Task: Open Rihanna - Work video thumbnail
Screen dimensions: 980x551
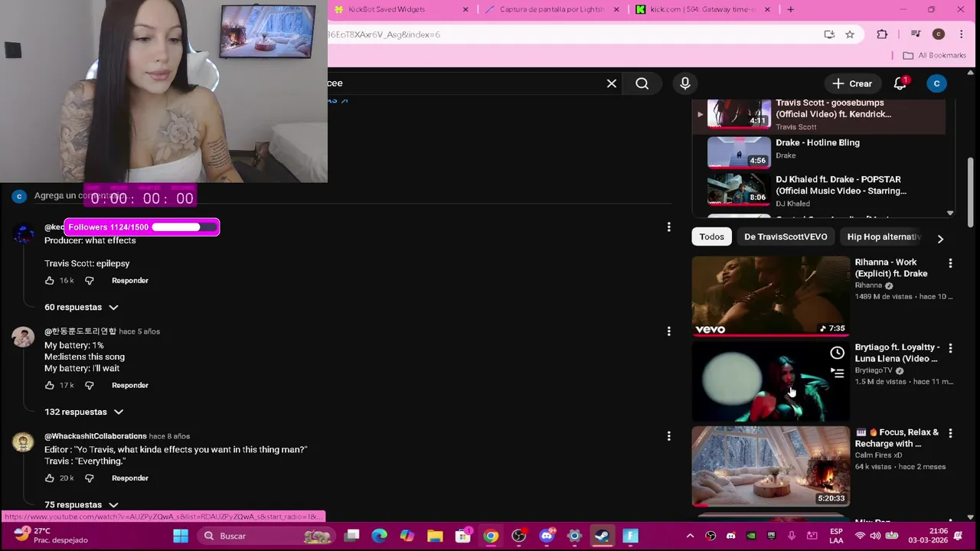Action: 770,295
